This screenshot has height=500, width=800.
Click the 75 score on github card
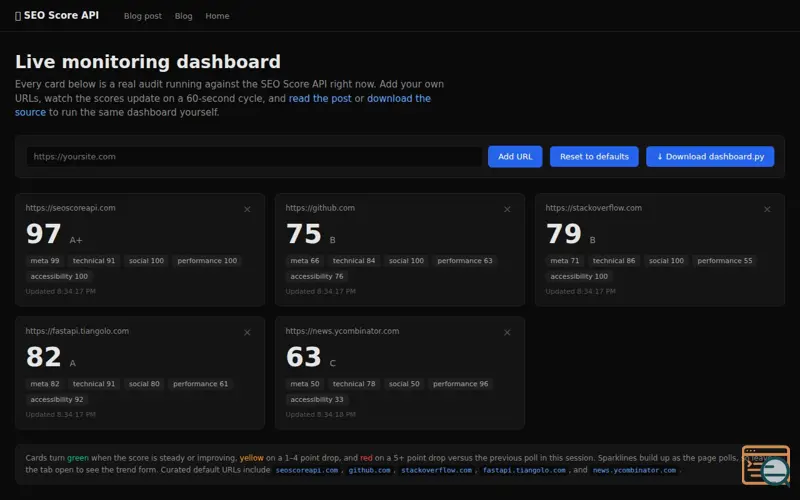[304, 234]
